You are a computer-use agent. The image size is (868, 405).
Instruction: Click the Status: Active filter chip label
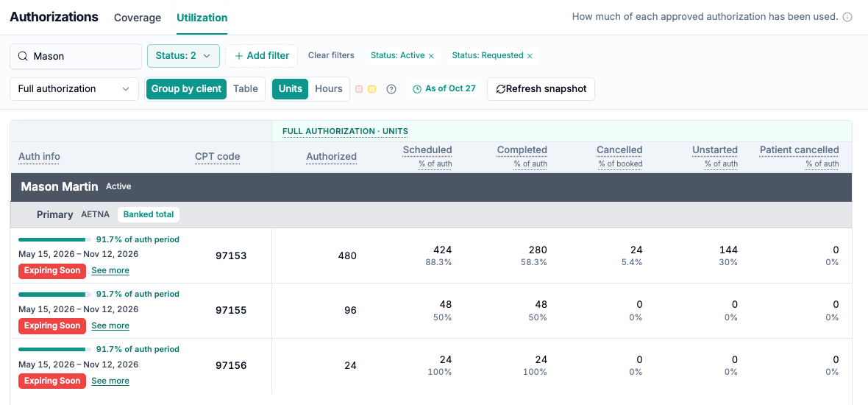click(397, 55)
